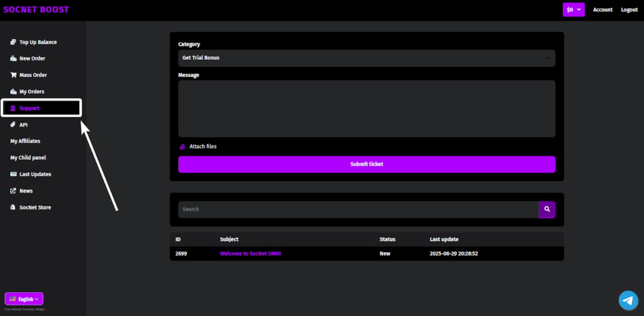This screenshot has height=316, width=644.
Task: Click inside the Message text area
Action: tap(366, 108)
